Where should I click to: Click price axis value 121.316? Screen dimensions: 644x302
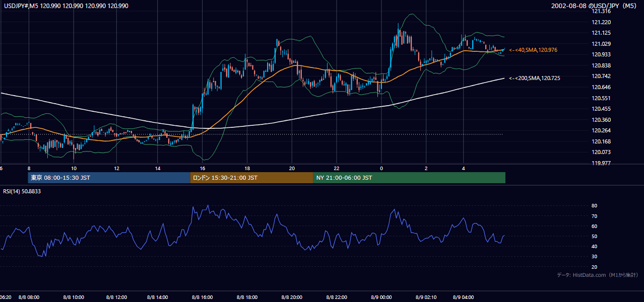pyautogui.click(x=601, y=12)
